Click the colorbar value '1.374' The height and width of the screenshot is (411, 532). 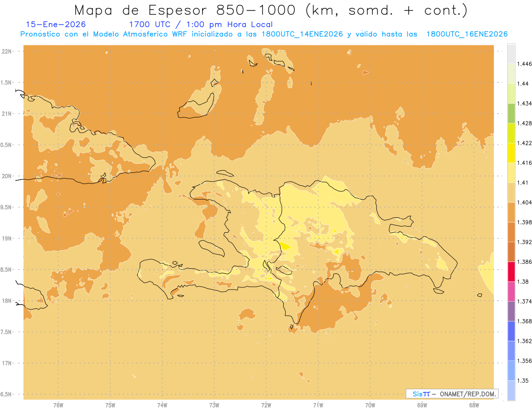click(524, 301)
